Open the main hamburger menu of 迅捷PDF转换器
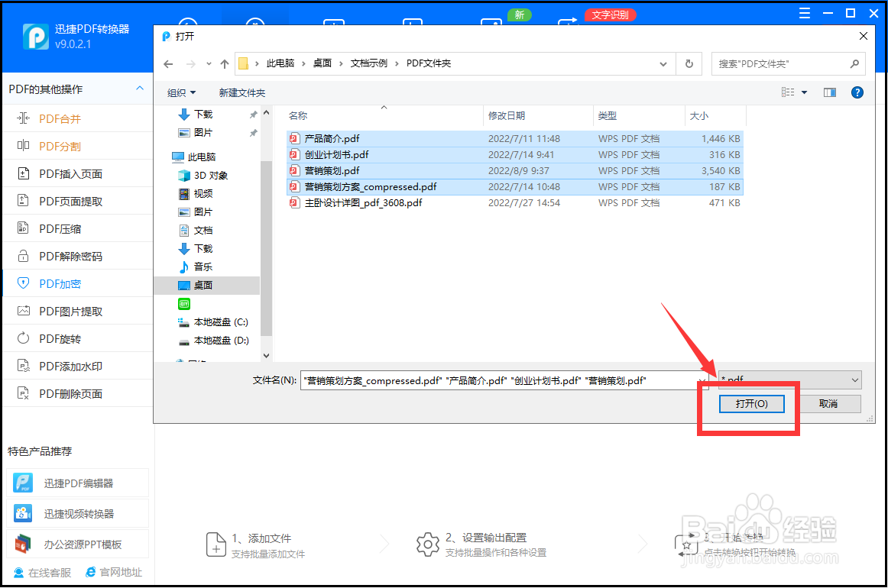The height and width of the screenshot is (588, 888). tap(804, 13)
